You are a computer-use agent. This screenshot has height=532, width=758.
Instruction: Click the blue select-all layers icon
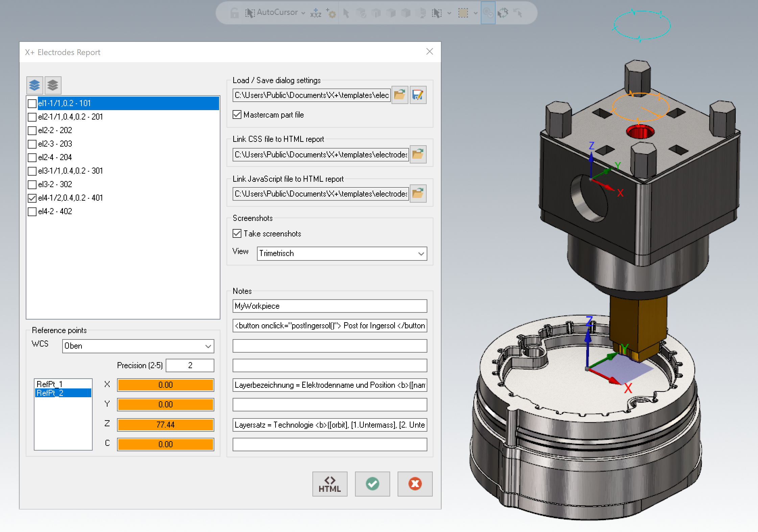34,85
